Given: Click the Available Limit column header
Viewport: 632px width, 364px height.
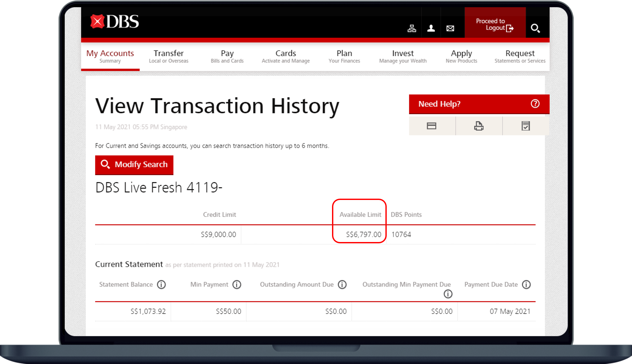Looking at the screenshot, I should click(x=360, y=215).
